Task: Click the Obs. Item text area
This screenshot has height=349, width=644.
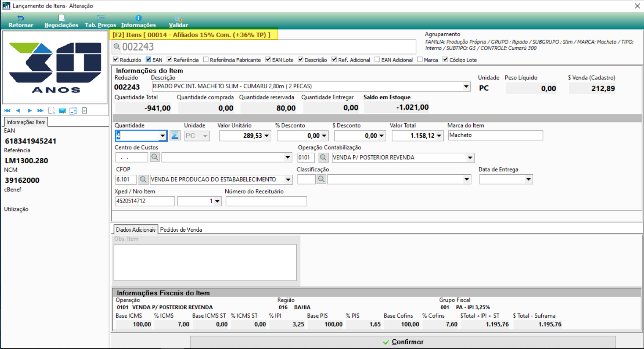Action: click(x=205, y=262)
